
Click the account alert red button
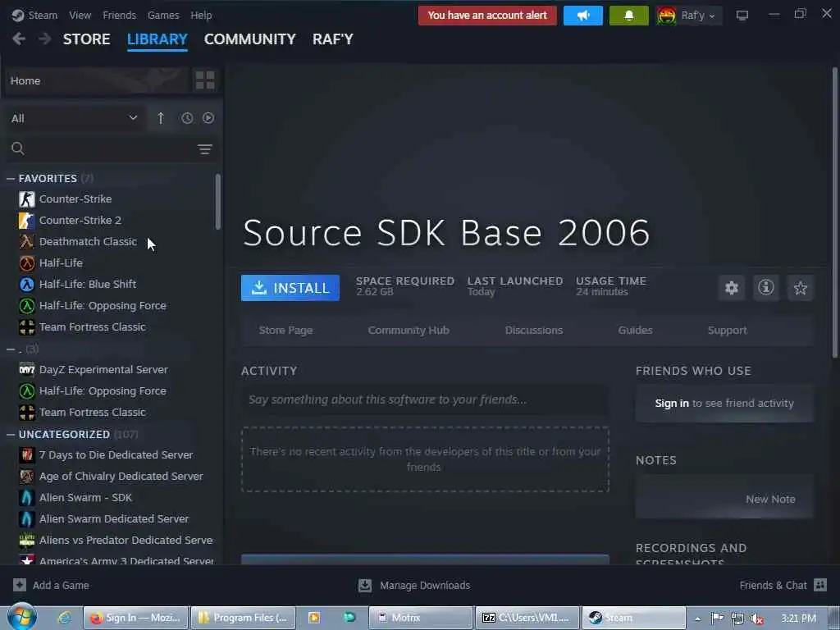point(487,16)
